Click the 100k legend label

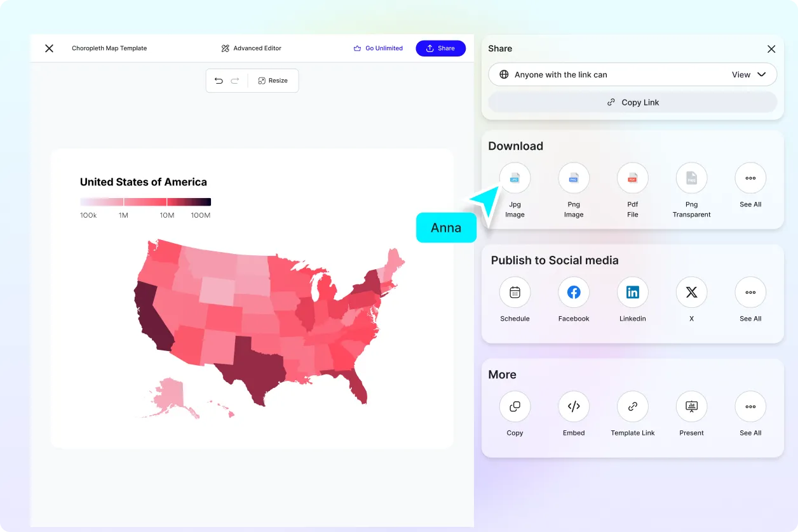coord(88,215)
